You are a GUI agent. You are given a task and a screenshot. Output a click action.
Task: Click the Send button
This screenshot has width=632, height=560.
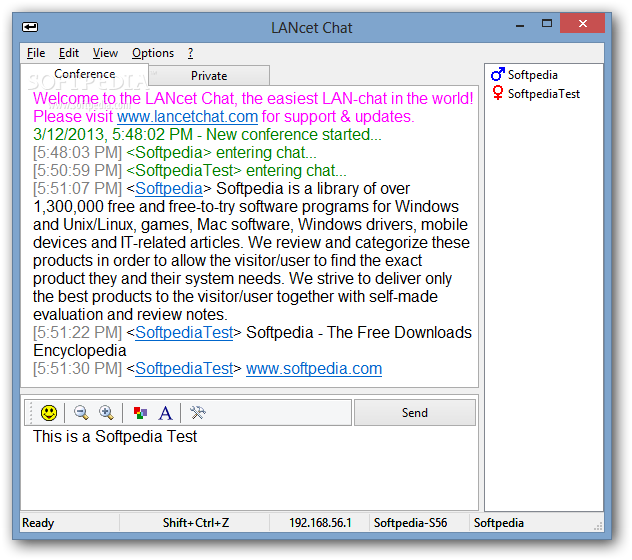[x=415, y=412]
